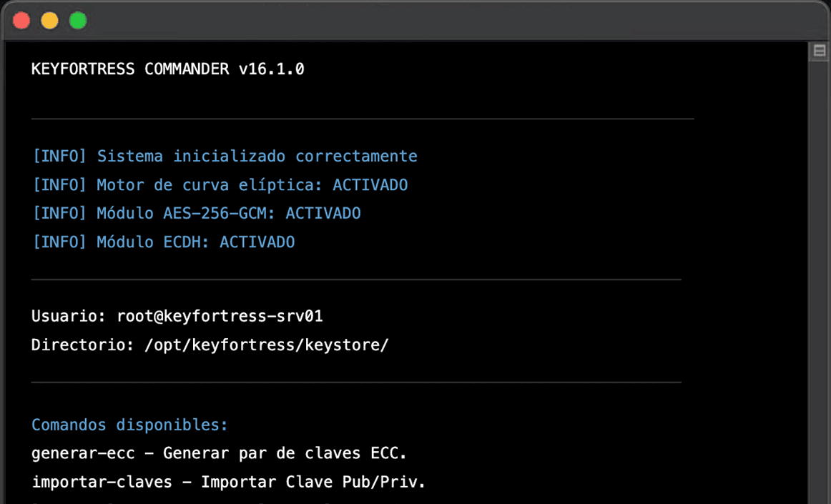Click the 'Generar par de claves ECC' description

pyautogui.click(x=285, y=454)
